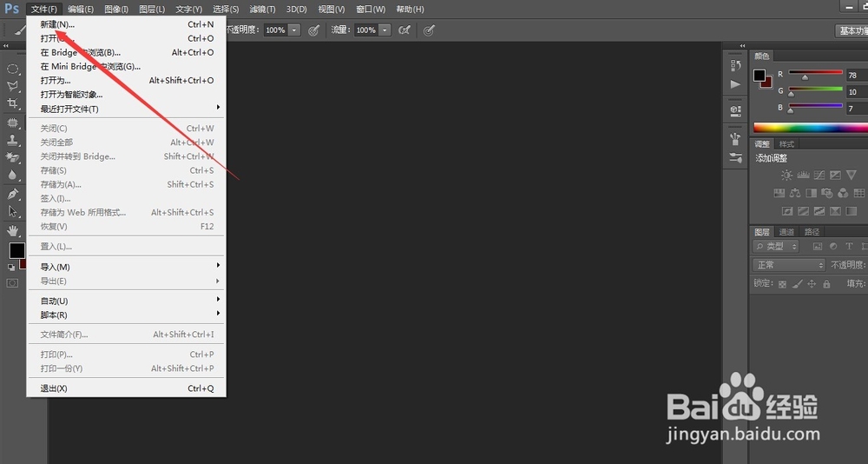Add a Brightness/Contrast adjustment

point(786,176)
